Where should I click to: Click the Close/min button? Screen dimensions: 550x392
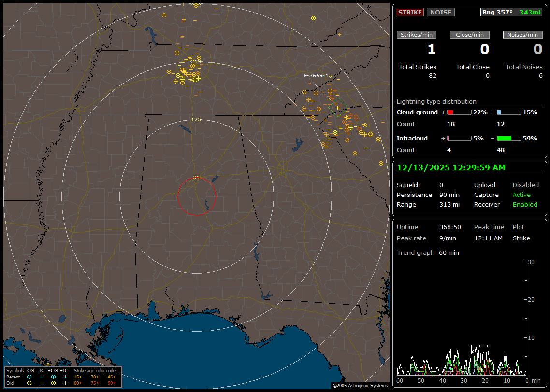pos(470,35)
